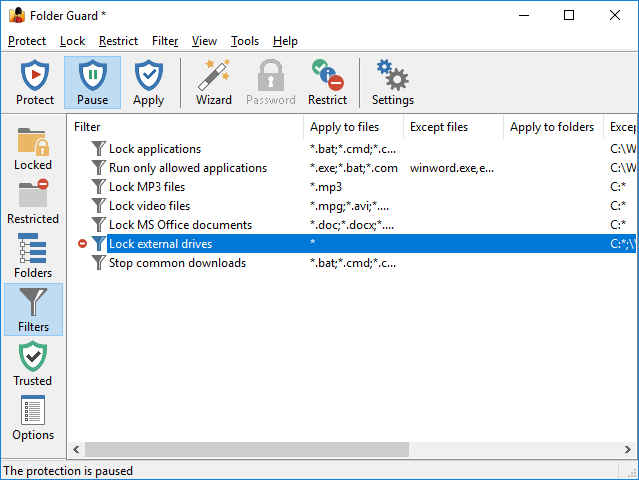Screen dimensions: 639x480
Task: Click funnel icon of Lock video files
Action: [x=99, y=205]
